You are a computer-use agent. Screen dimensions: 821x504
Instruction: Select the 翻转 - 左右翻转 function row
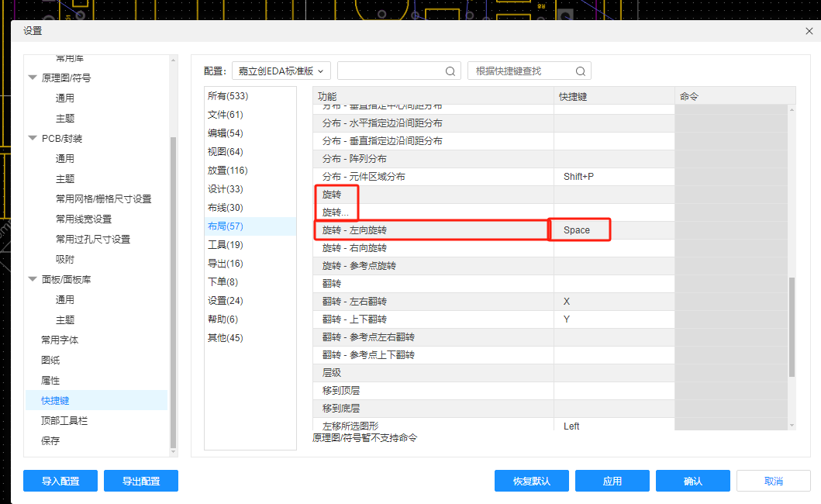(x=433, y=302)
